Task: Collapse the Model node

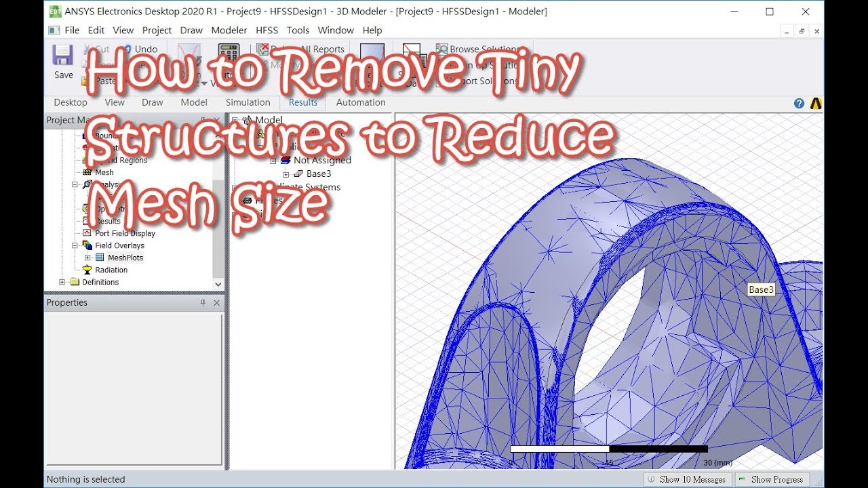Action: tap(235, 120)
